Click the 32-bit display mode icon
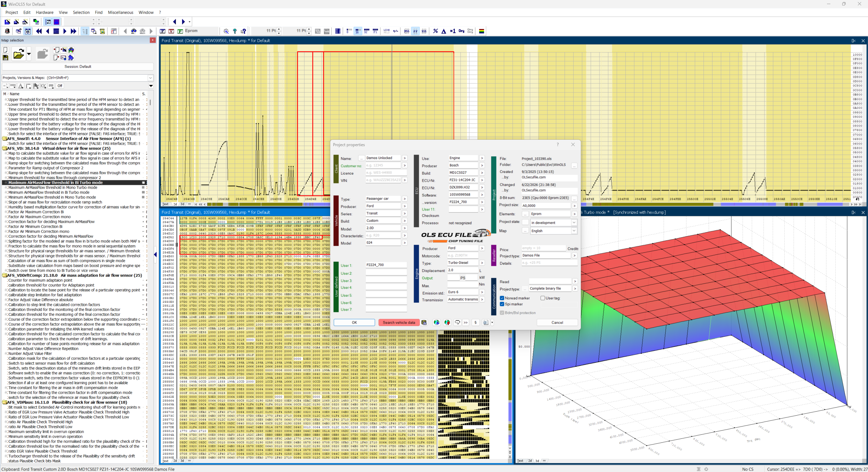Screen dimensions: 868x472 coord(366,31)
